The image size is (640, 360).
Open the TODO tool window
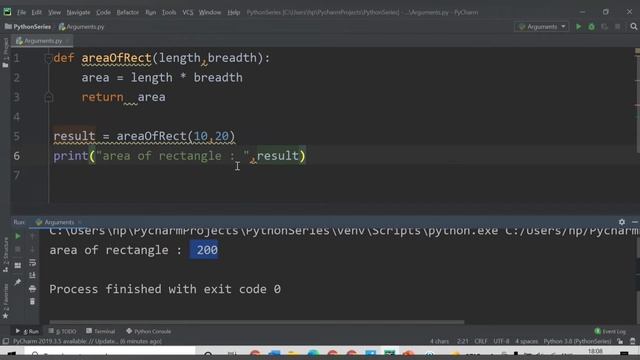(62, 331)
